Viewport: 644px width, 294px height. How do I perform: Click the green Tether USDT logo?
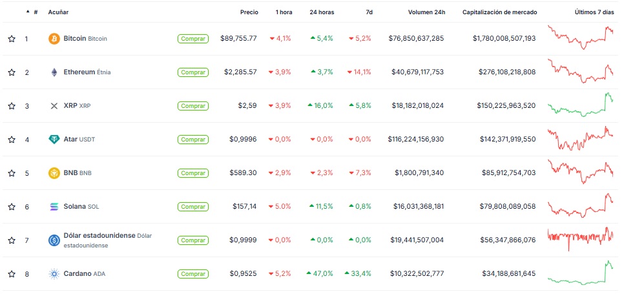click(x=54, y=140)
